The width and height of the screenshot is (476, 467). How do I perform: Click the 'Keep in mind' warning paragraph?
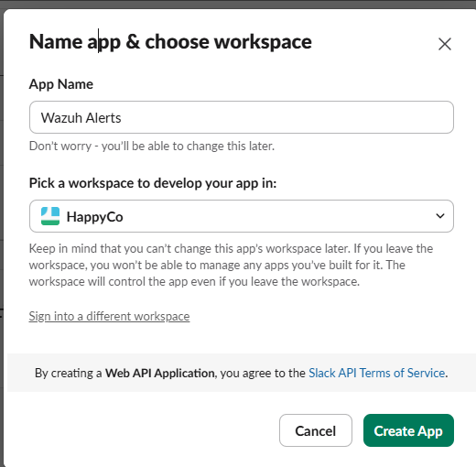click(x=231, y=265)
